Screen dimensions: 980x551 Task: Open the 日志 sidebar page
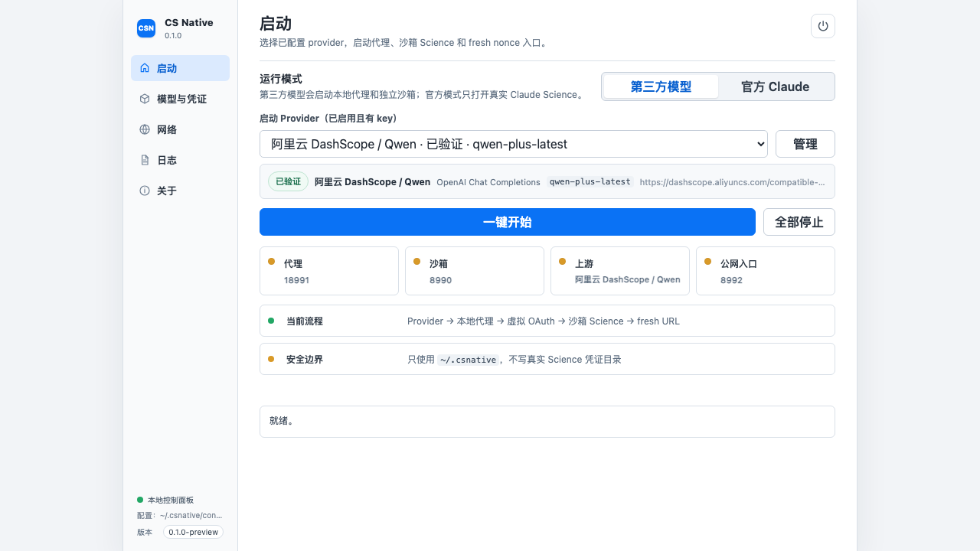click(180, 160)
